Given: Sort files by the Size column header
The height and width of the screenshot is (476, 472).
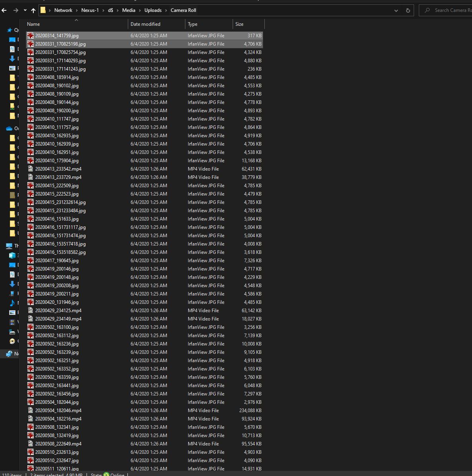Looking at the screenshot, I should click(239, 24).
